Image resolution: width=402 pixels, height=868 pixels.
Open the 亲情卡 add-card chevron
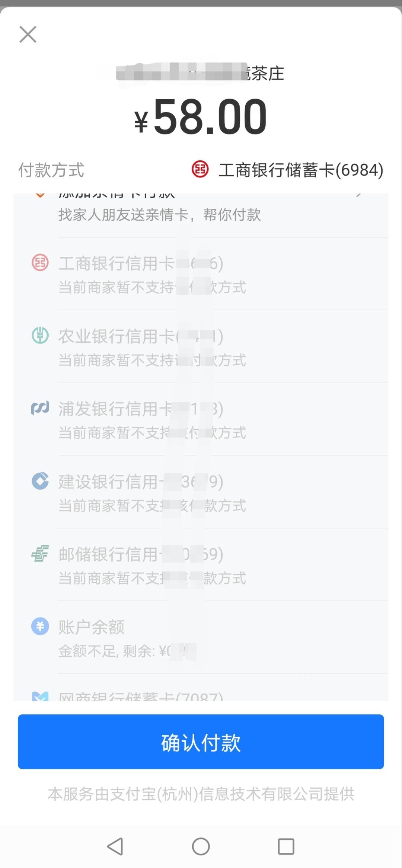tap(359, 195)
